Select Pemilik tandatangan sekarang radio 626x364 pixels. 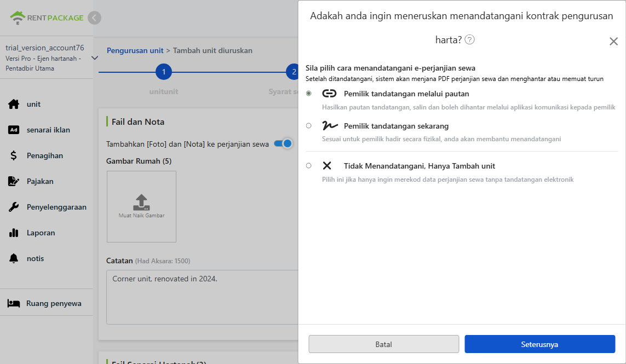pos(308,126)
